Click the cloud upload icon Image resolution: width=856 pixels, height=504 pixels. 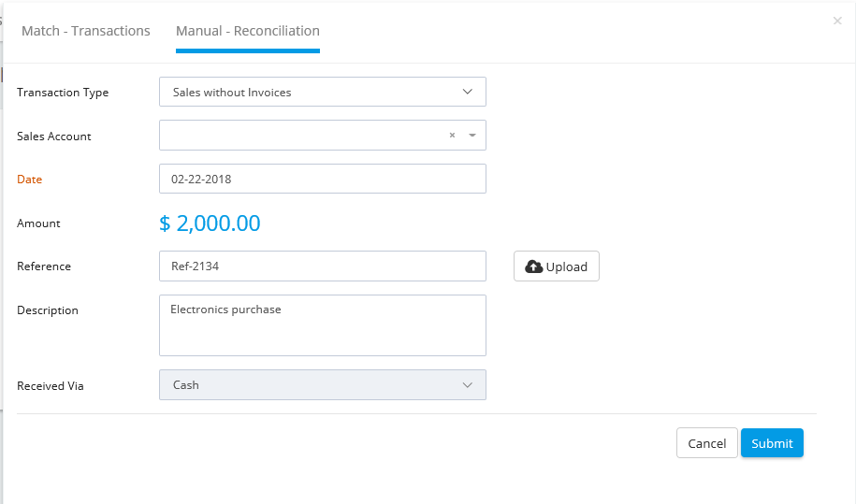click(533, 266)
